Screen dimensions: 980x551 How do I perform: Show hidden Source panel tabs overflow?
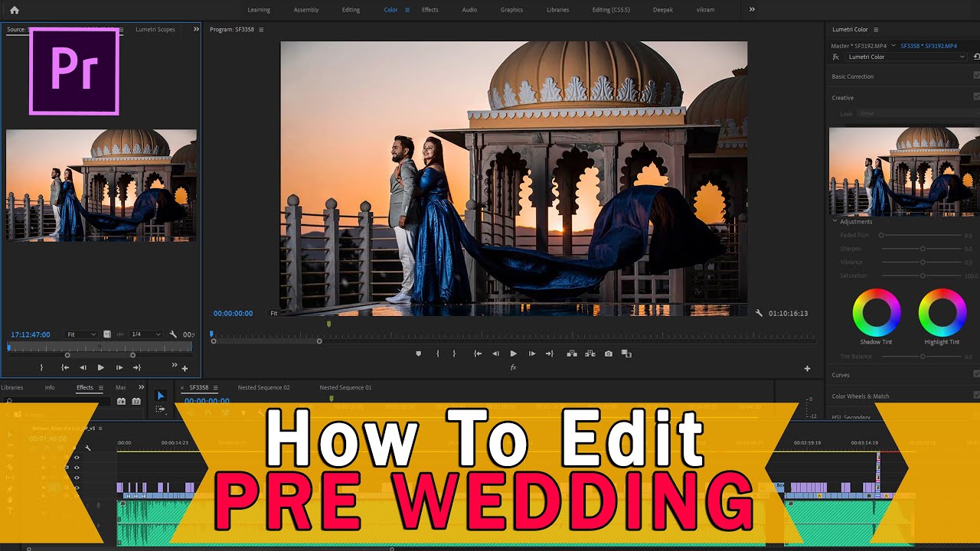coord(196,29)
